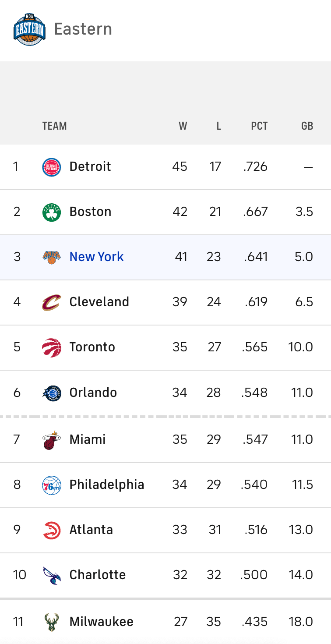Click the Philadelphia 76ers logo
The image size is (331, 644).
[x=52, y=485]
